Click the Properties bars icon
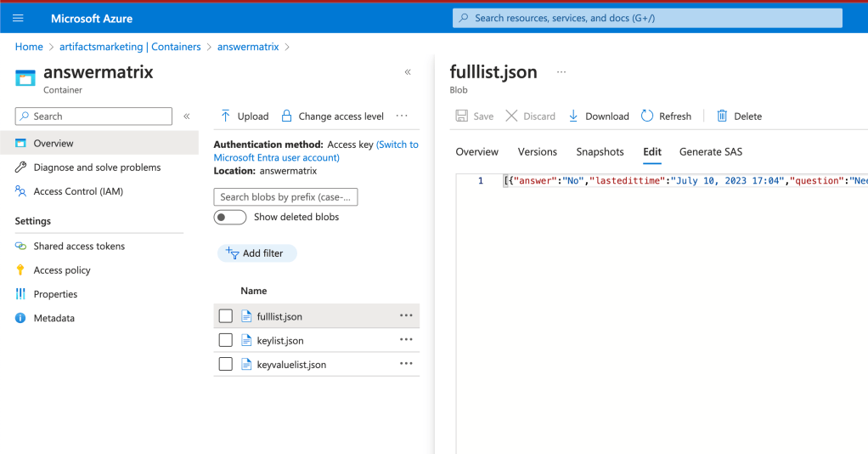This screenshot has height=454, width=868. (20, 294)
